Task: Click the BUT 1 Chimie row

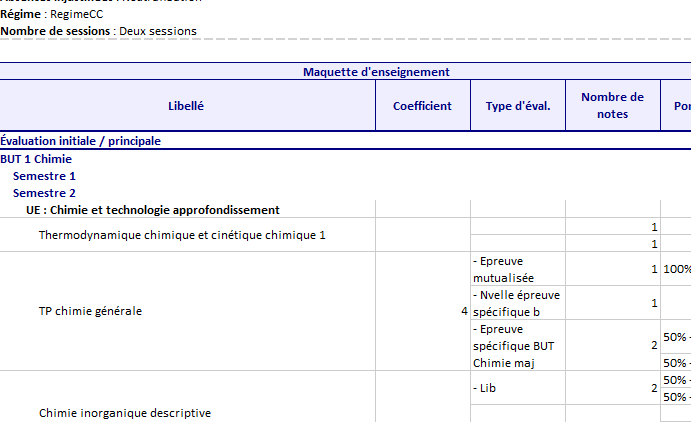Action: pos(36,159)
